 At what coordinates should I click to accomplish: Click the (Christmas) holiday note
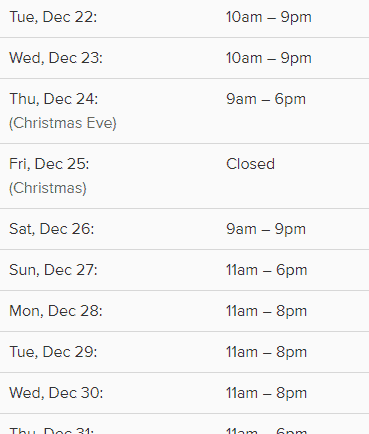48,188
